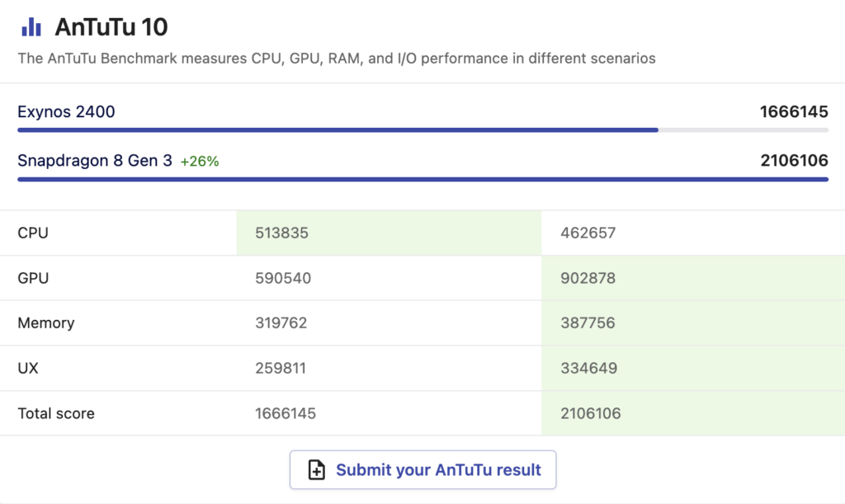Click the AnTuTu 10 bar chart icon
This screenshot has height=504, width=845.
pyautogui.click(x=31, y=26)
